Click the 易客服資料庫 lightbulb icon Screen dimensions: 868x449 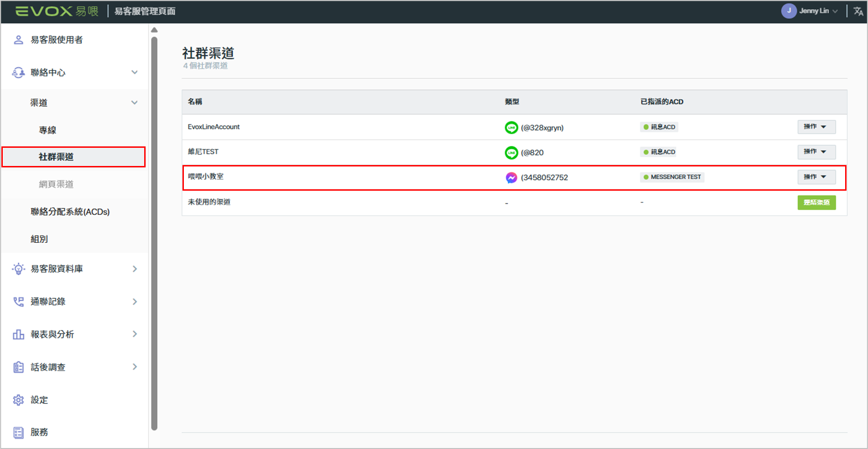(x=18, y=269)
